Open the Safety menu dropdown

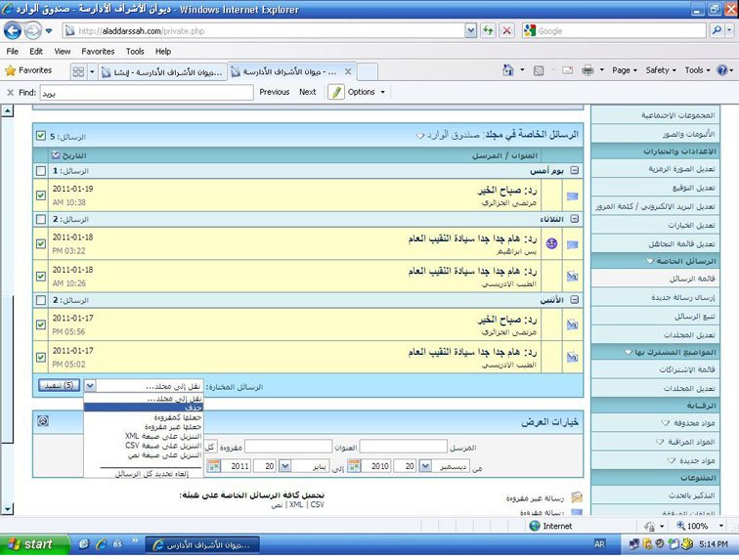point(660,70)
